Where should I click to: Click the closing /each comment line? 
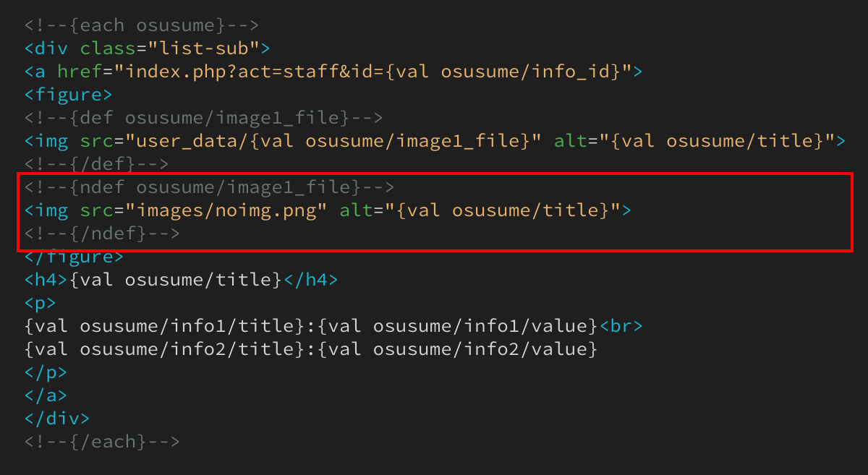pos(102,442)
